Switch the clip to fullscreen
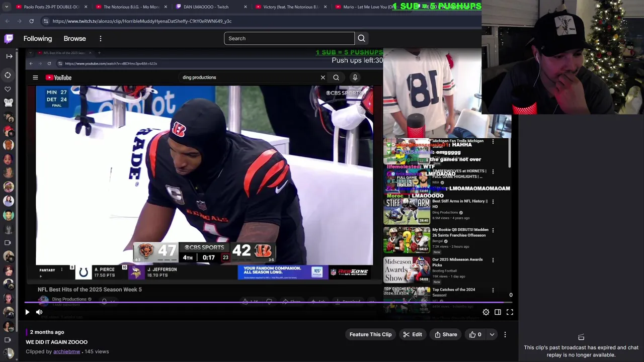Viewport: 644px width, 362px height. (510, 312)
